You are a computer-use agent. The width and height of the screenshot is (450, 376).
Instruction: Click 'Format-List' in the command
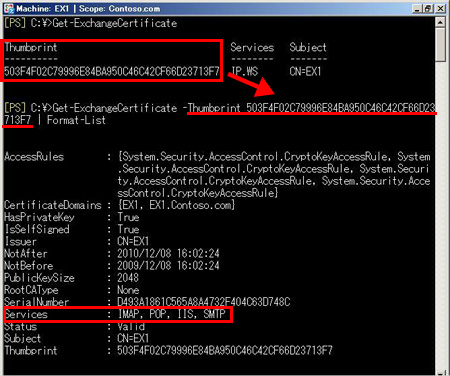pyautogui.click(x=76, y=120)
